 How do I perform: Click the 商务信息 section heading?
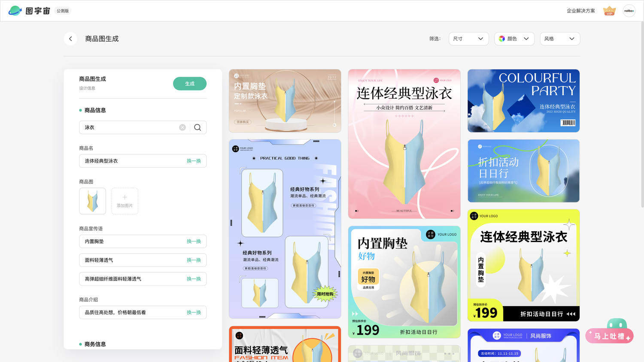95,344
